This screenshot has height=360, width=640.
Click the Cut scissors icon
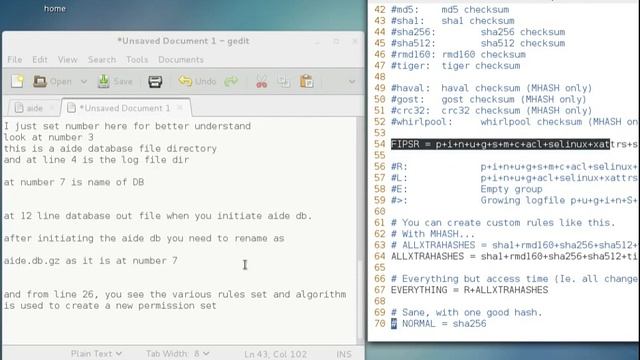coord(262,82)
